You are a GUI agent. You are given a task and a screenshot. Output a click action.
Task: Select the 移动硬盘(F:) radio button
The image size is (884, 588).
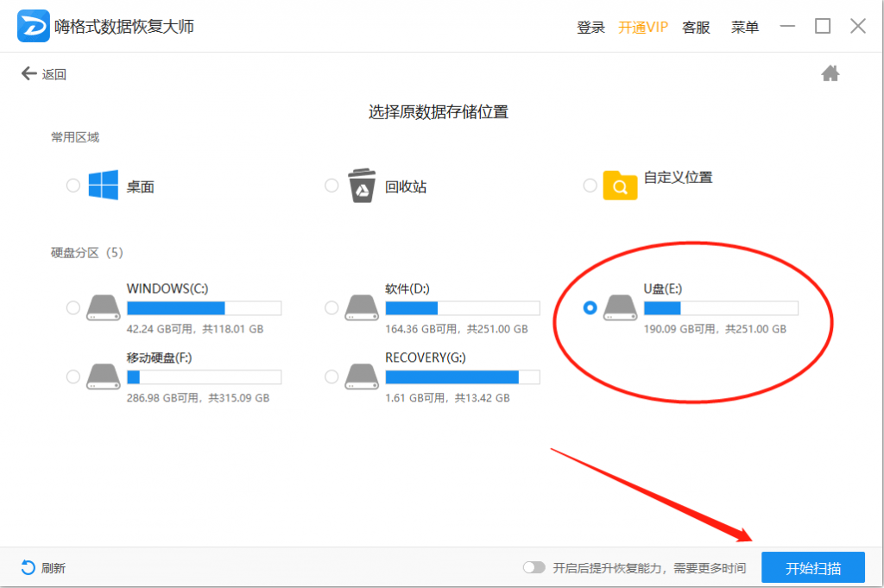click(73, 376)
